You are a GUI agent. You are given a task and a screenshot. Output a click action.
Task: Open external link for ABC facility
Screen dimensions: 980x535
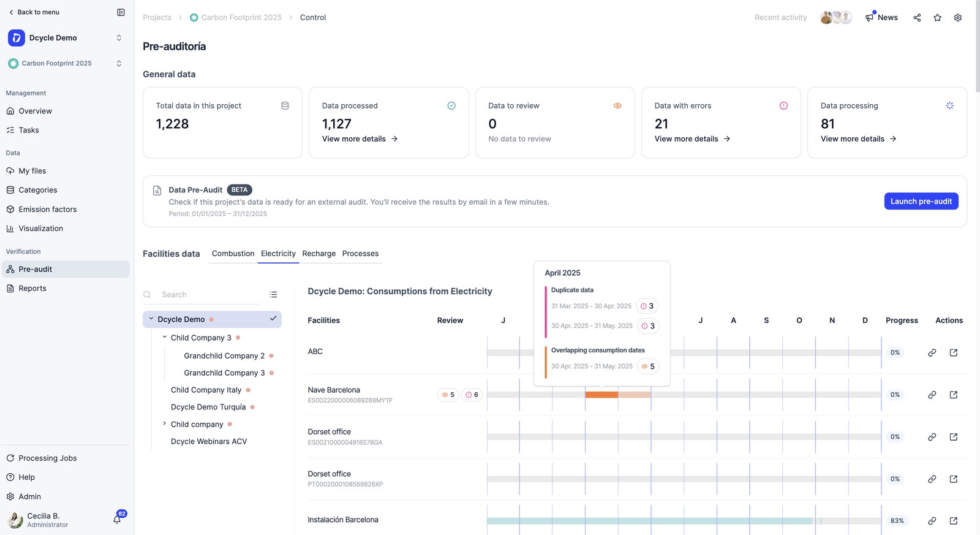coord(954,352)
